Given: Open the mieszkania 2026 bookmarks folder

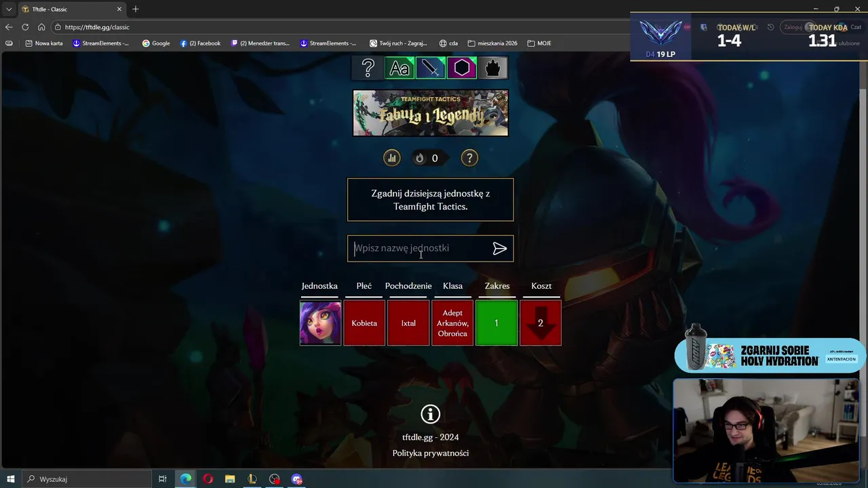Looking at the screenshot, I should click(x=492, y=43).
